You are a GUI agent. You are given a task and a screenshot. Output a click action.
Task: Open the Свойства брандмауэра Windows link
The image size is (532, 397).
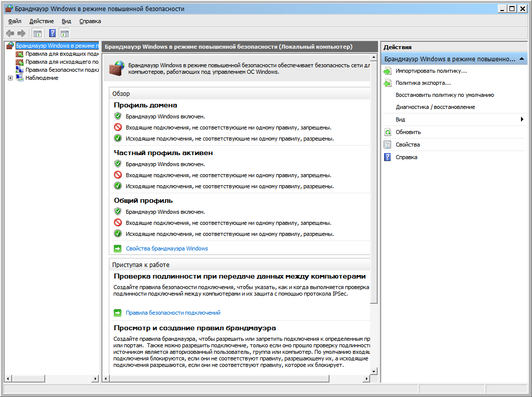(166, 248)
